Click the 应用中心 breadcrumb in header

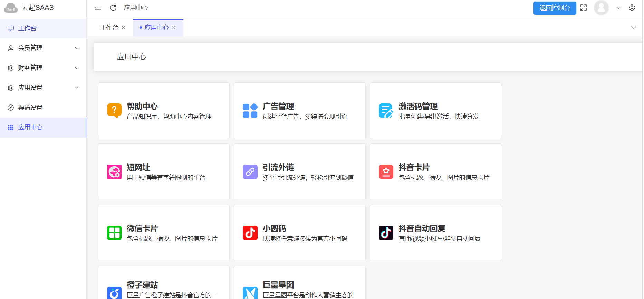pos(136,8)
